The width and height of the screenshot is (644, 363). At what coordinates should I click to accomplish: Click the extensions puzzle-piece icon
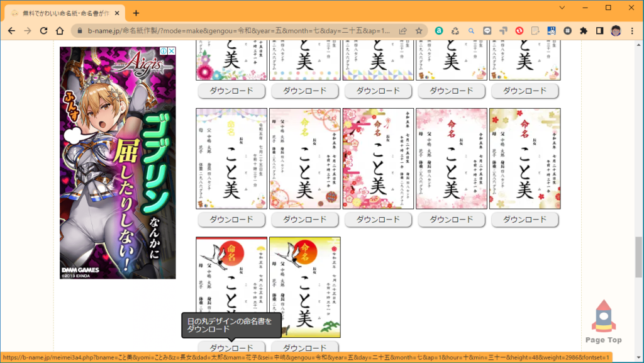point(582,30)
